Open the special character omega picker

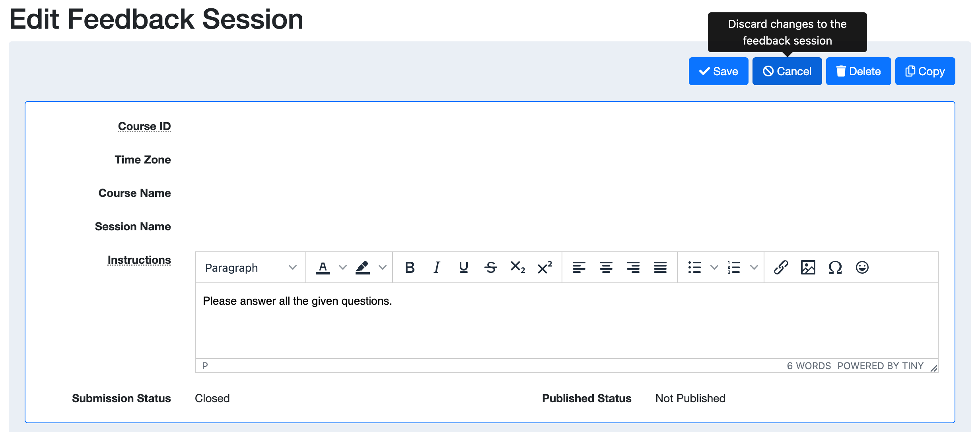tap(835, 268)
